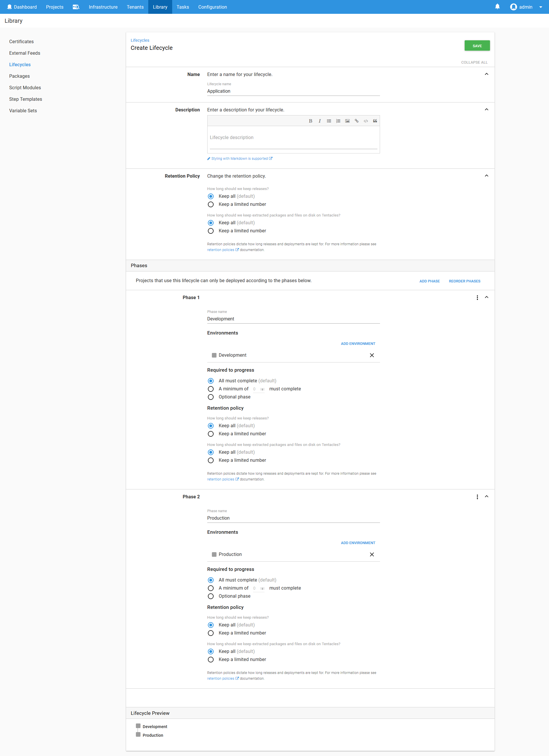Image resolution: width=549 pixels, height=756 pixels.
Task: Navigate to the Tenants menu
Action: coord(135,7)
